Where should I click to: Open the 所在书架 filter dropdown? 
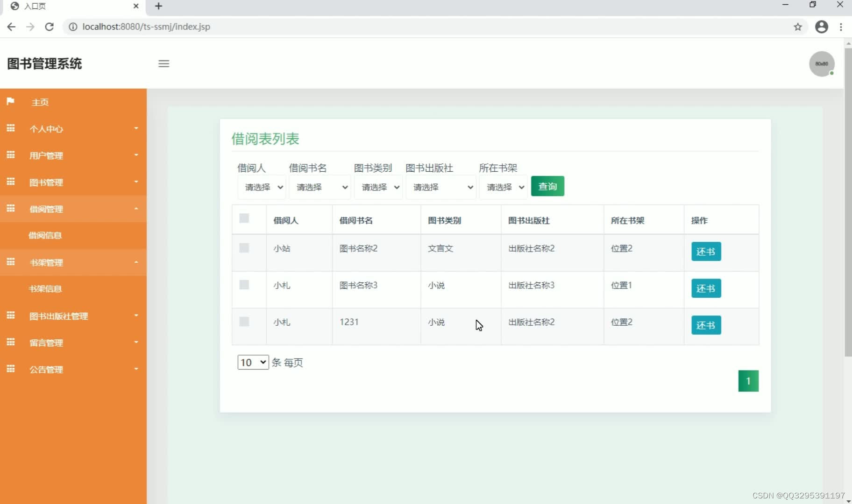504,187
